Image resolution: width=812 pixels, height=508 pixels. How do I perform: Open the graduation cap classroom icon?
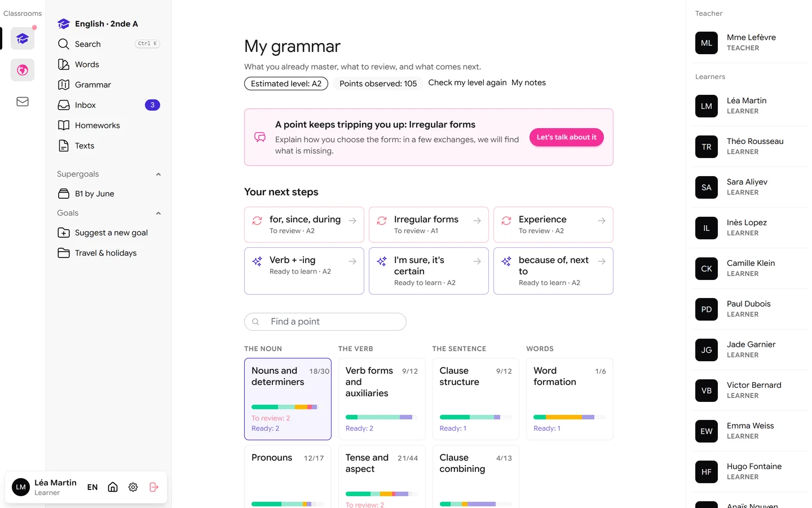point(23,38)
